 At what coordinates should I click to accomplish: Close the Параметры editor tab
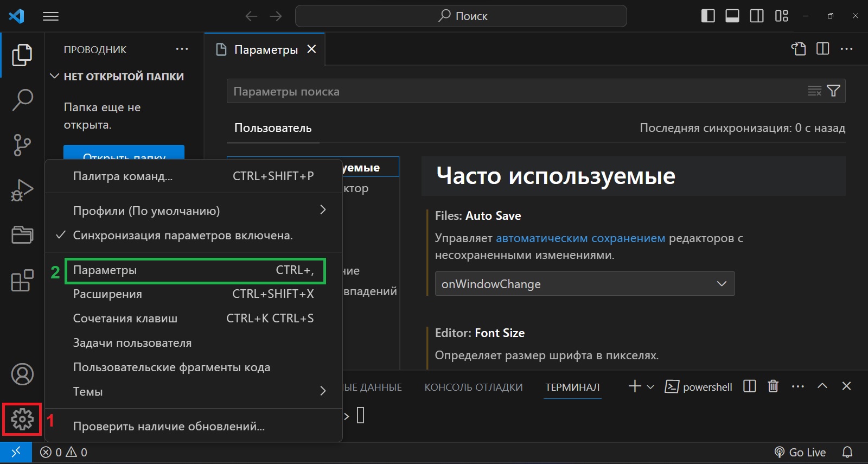[311, 49]
